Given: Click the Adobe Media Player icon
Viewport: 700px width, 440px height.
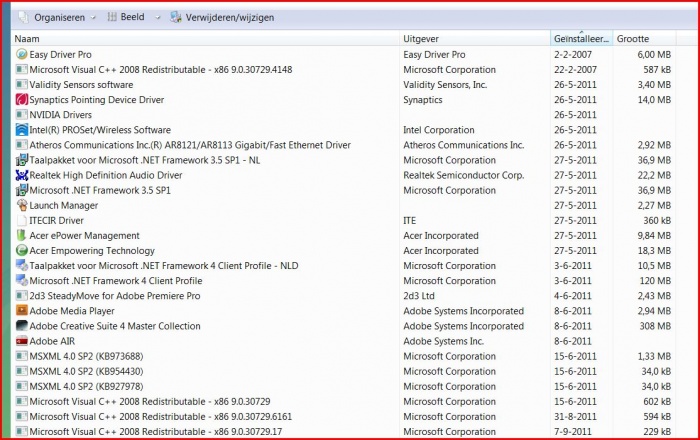Looking at the screenshot, I should [22, 311].
